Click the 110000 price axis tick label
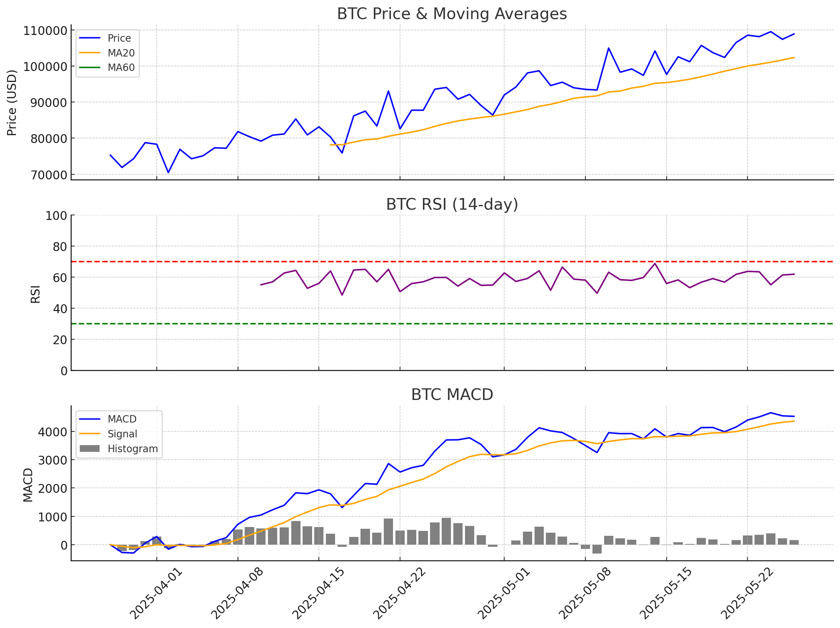Screen dimensions: 840x628 tap(45, 31)
